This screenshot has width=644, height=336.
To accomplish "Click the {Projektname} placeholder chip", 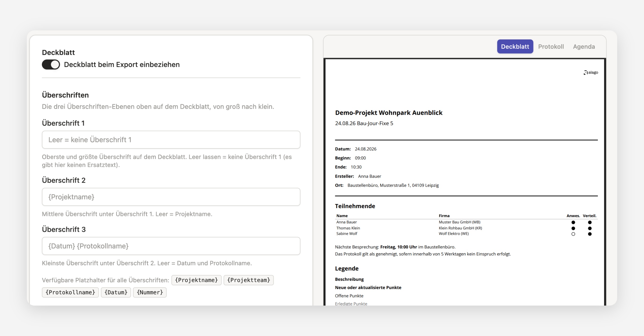I will 196,280.
